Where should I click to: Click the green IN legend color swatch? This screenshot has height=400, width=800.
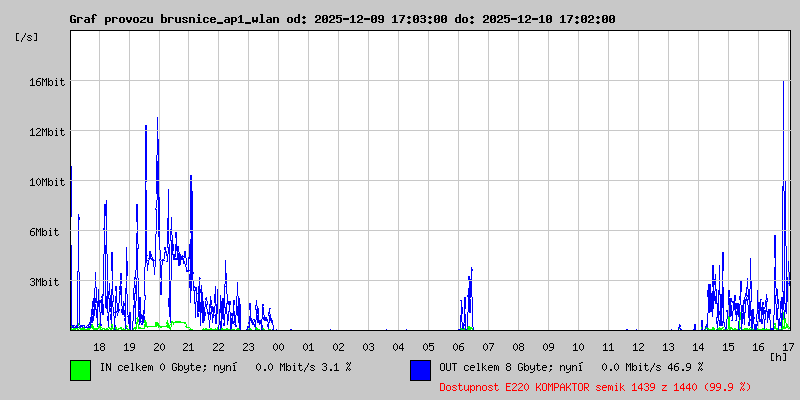coord(81,370)
